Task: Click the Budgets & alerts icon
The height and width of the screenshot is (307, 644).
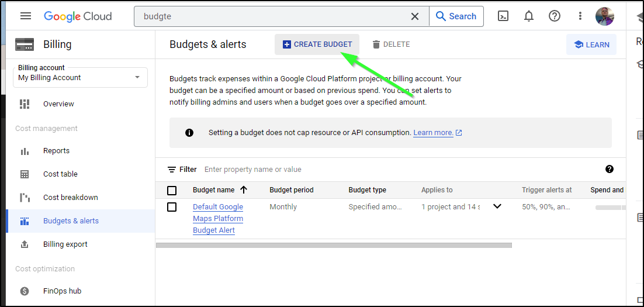Action: tap(25, 221)
